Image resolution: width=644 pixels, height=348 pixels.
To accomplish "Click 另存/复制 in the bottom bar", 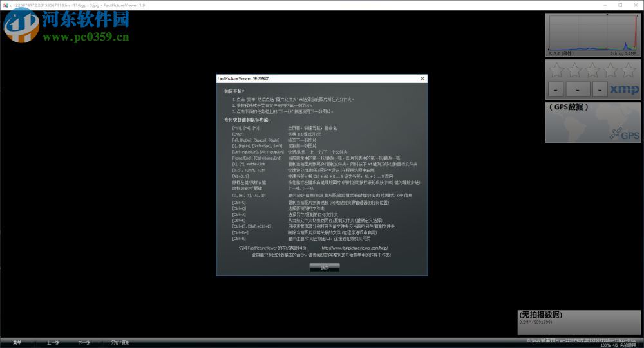I will 120,343.
